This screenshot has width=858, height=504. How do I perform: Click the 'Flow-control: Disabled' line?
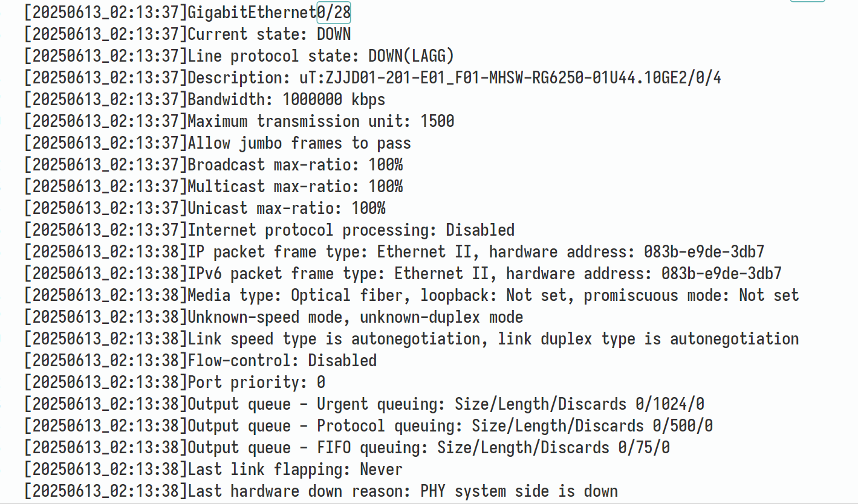click(x=282, y=361)
